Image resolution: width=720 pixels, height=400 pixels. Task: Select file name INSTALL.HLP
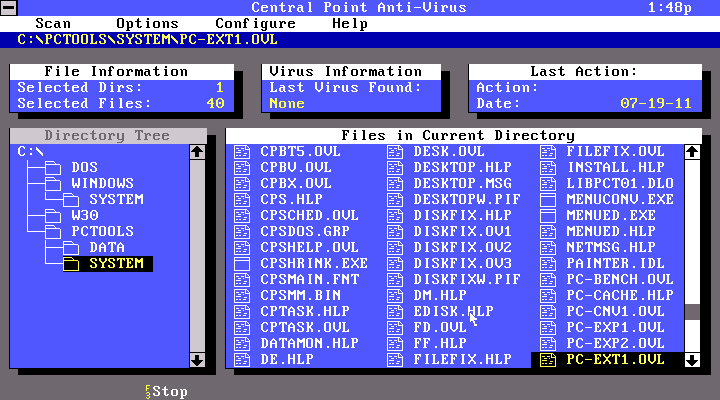[x=615, y=168]
